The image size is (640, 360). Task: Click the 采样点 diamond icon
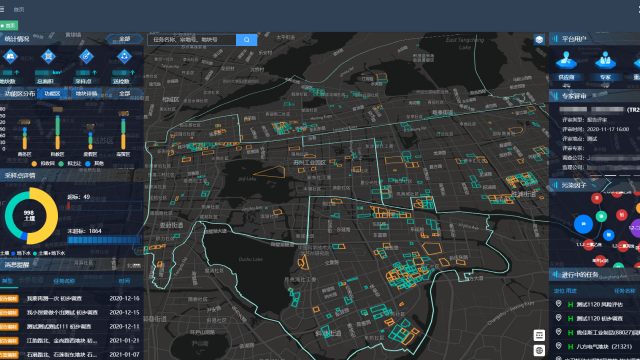[x=86, y=56]
